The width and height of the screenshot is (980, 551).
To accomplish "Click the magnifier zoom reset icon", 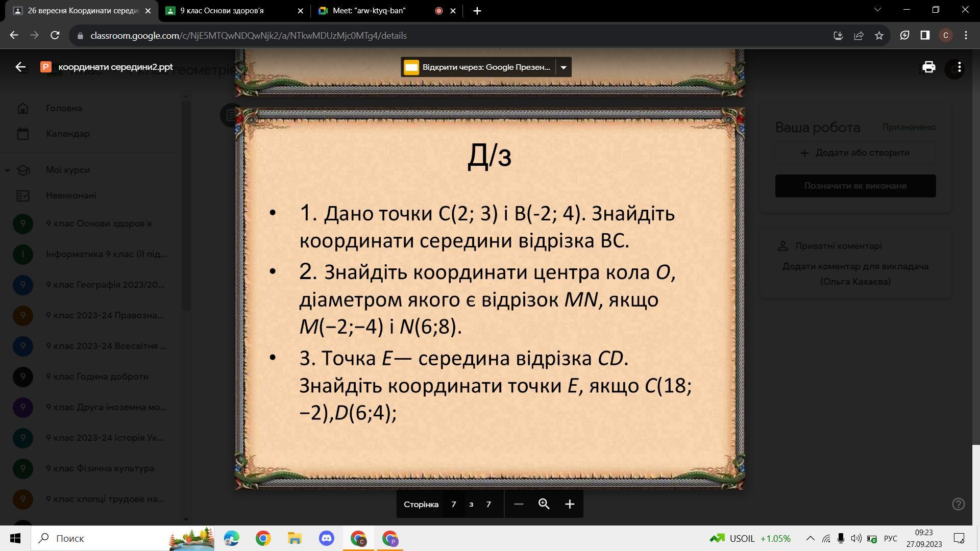I will coord(544,504).
